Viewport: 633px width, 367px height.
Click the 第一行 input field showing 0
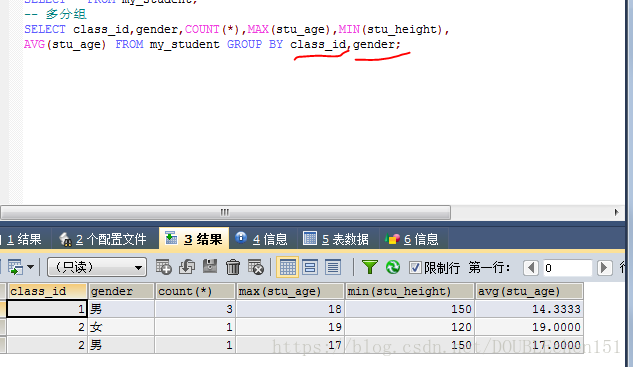[x=567, y=268]
